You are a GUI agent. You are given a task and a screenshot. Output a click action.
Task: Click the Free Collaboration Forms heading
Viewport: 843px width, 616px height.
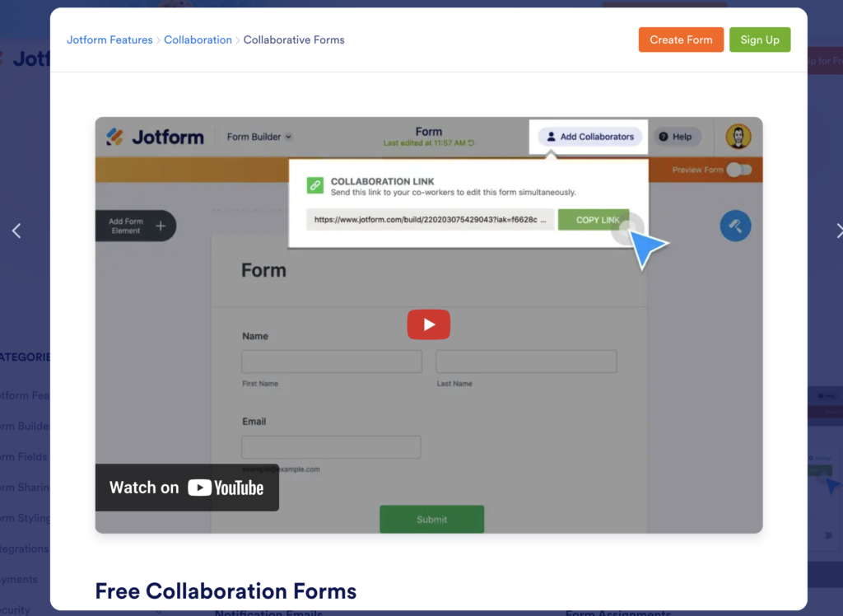226,590
